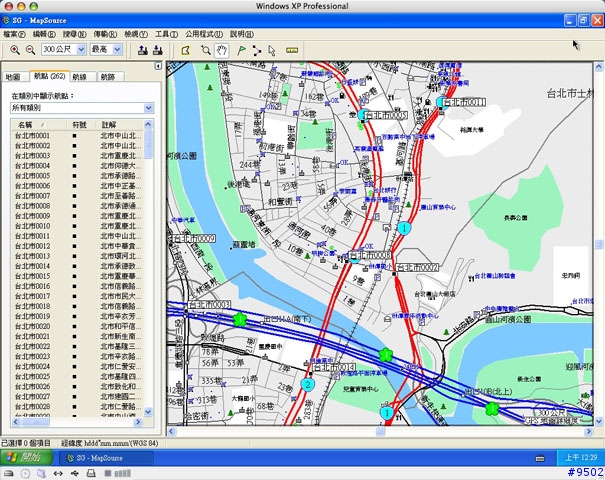Open the 公用程式 menu
This screenshot has width=605, height=480.
pyautogui.click(x=204, y=34)
